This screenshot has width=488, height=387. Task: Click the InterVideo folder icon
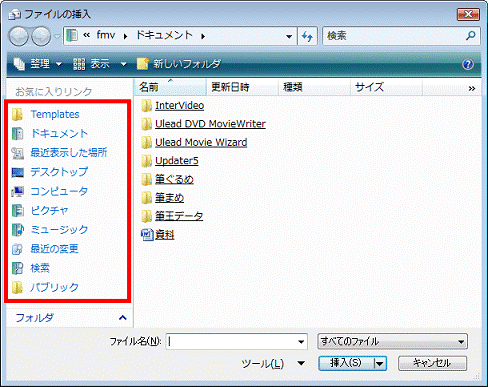146,106
